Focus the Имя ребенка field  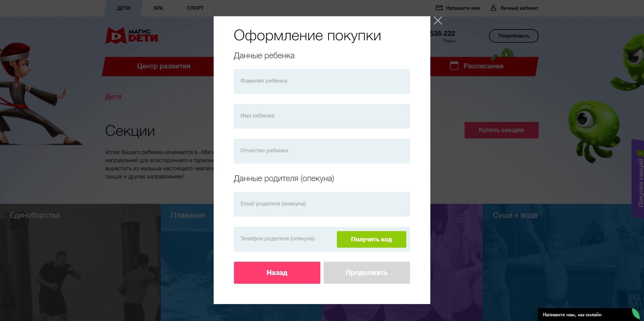(x=322, y=116)
